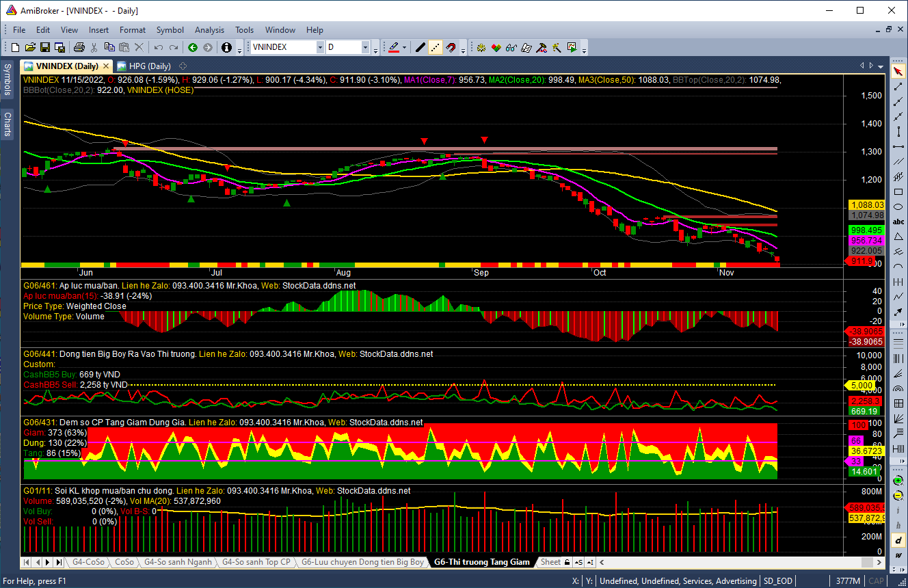
Task: Close the VNINDEX (Daily) tab
Action: pyautogui.click(x=106, y=66)
